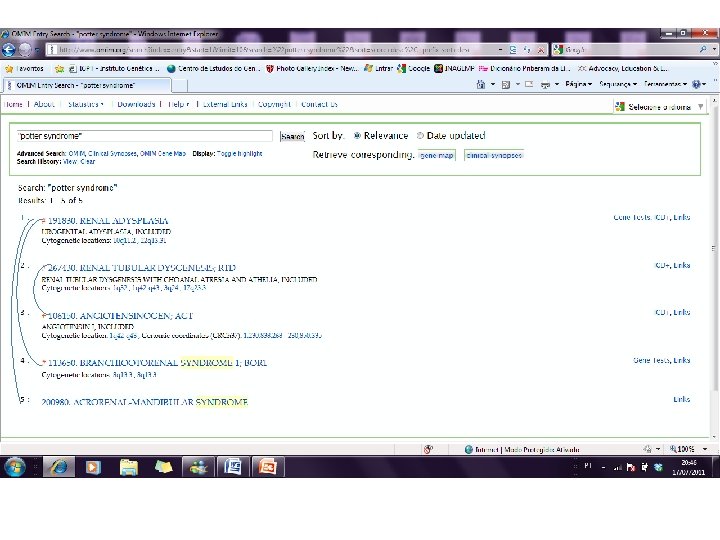Viewport: 720px width, 540px height.
Task: Click Toggle highlight display link
Action: click(239, 153)
